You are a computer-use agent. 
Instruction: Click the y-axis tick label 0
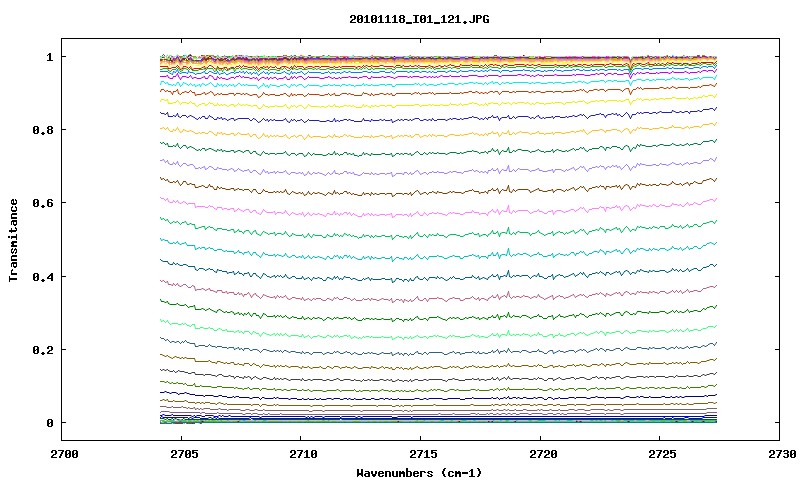click(x=49, y=423)
